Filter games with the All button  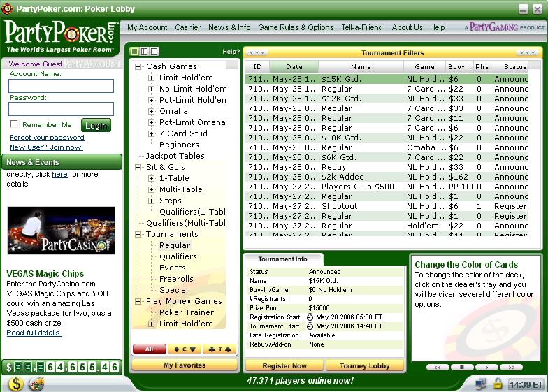tap(150, 349)
